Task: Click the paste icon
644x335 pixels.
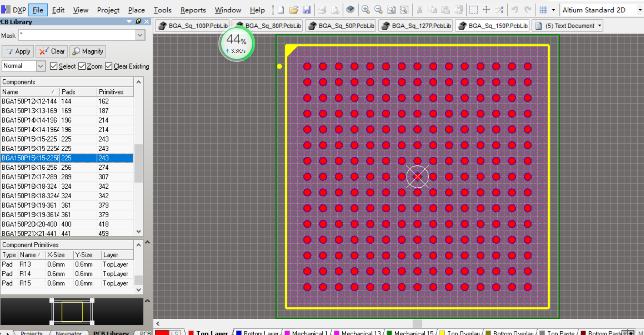Action: 446,10
